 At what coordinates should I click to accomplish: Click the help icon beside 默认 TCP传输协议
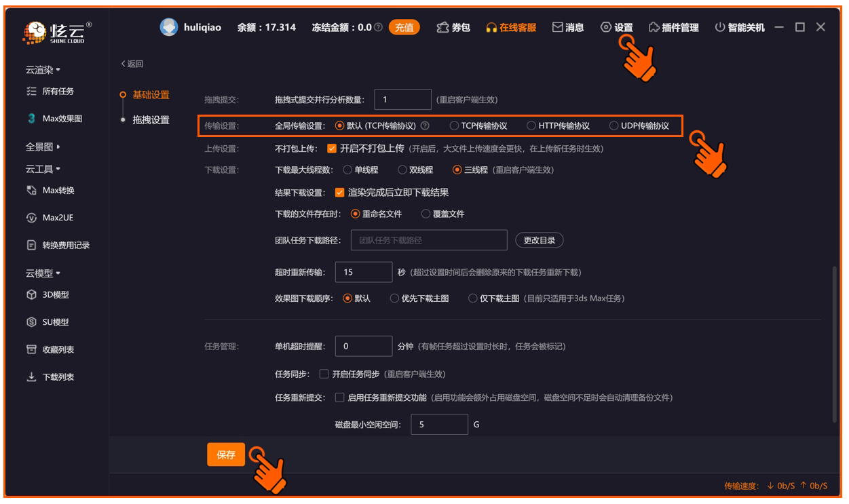pos(425,125)
